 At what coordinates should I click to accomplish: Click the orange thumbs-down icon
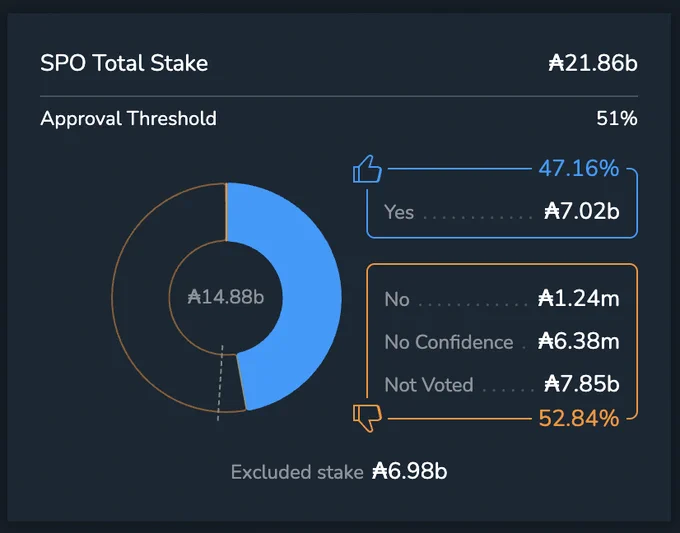[x=367, y=418]
